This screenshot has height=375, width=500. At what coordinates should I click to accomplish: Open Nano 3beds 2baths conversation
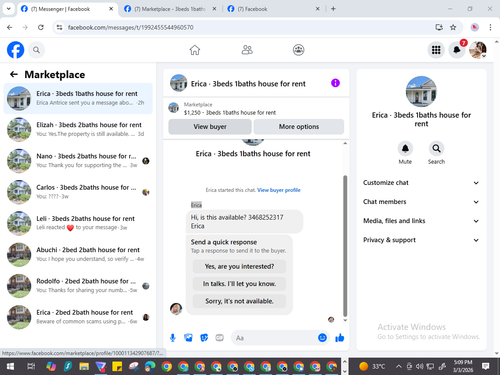coord(78,161)
